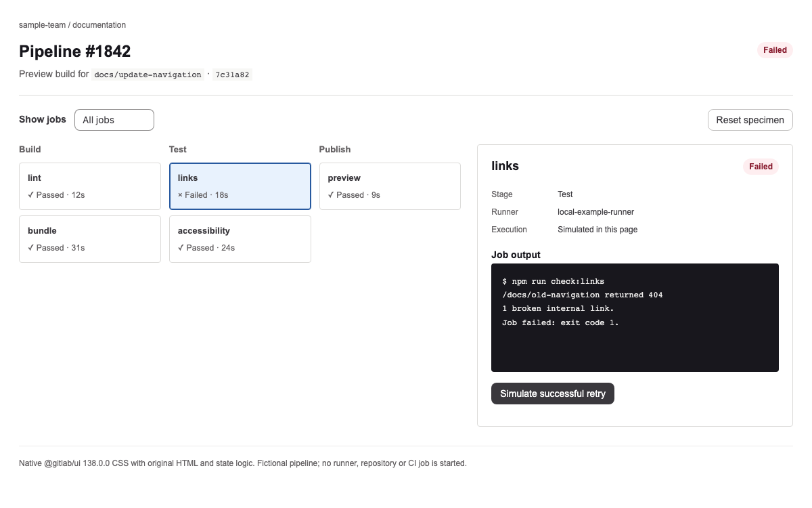Image resolution: width=812 pixels, height=508 pixels.
Task: Click the /docs/old-navigation returned 404 line
Action: 583,295
